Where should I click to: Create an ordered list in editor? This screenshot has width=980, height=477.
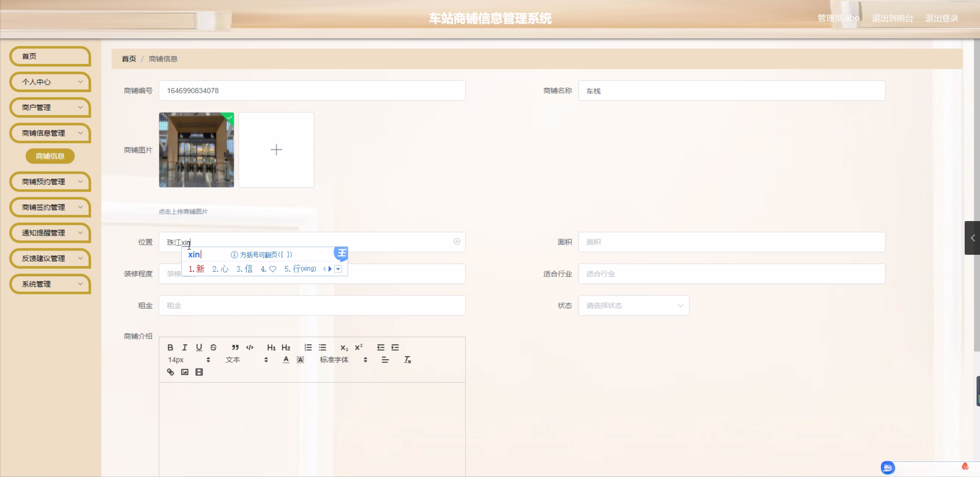pyautogui.click(x=308, y=348)
